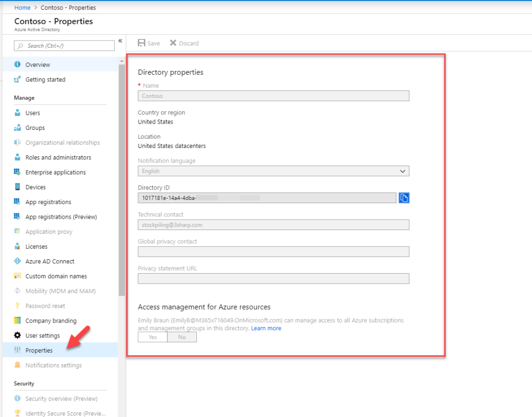The width and height of the screenshot is (532, 417).
Task: Open the Notification language dropdown
Action: 403,171
